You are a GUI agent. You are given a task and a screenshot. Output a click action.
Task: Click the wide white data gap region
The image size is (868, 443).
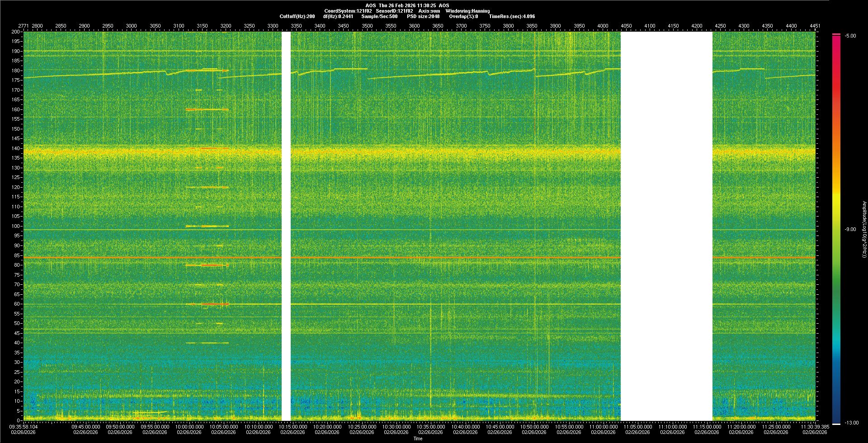coord(666,226)
